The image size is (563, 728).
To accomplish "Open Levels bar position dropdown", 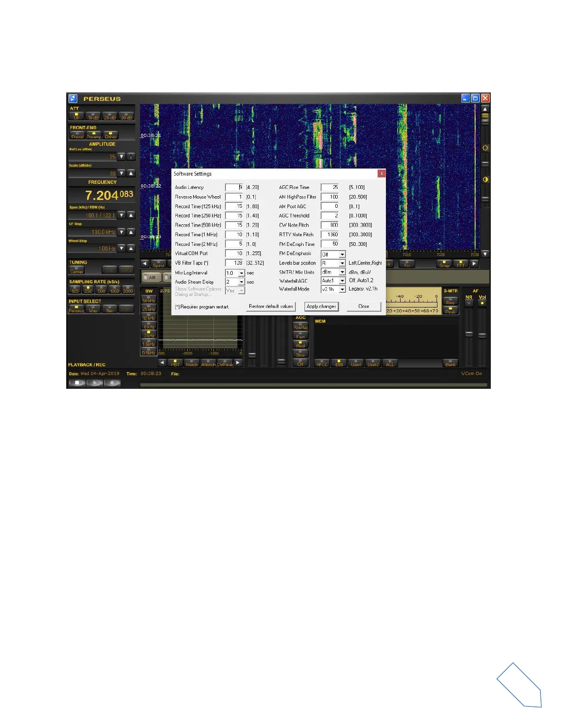I will pos(342,263).
